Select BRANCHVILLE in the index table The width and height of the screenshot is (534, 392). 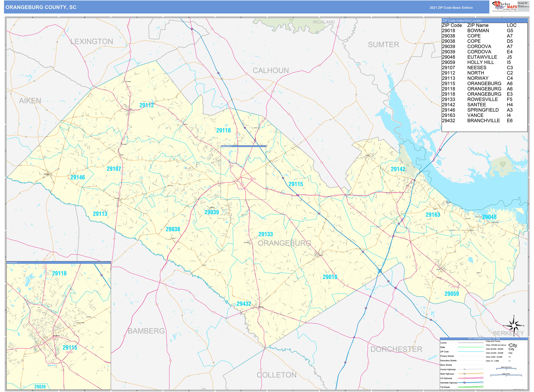click(483, 121)
